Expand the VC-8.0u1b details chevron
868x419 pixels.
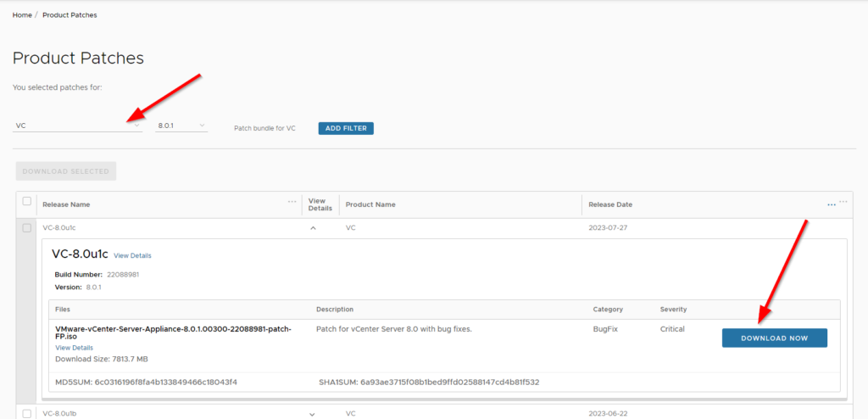313,414
